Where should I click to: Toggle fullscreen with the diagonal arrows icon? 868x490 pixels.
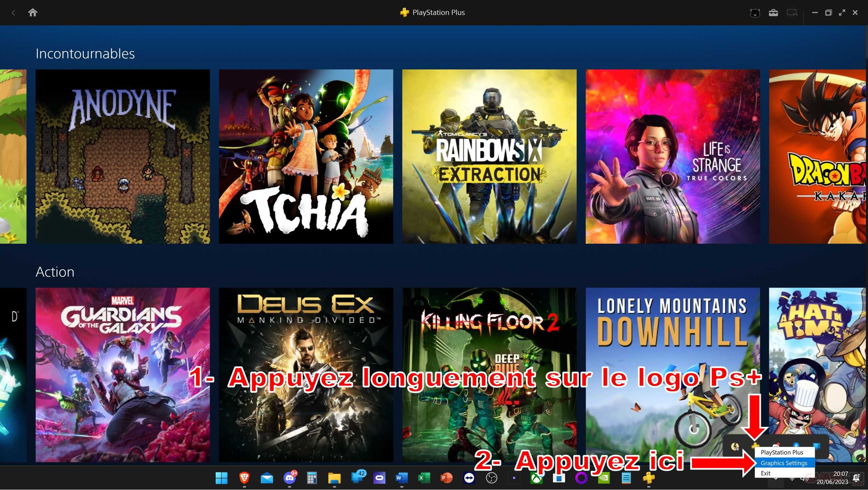click(x=842, y=13)
